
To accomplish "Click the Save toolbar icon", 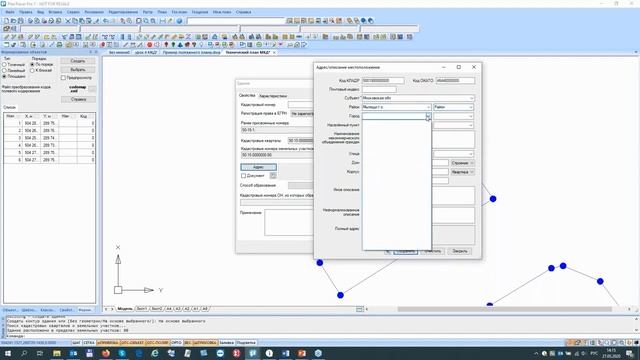I will (20, 20).
